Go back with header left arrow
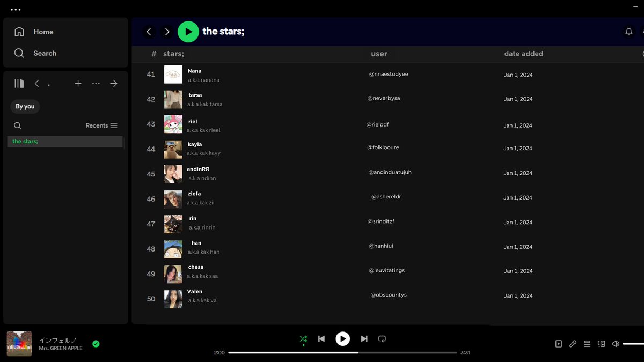 149,32
